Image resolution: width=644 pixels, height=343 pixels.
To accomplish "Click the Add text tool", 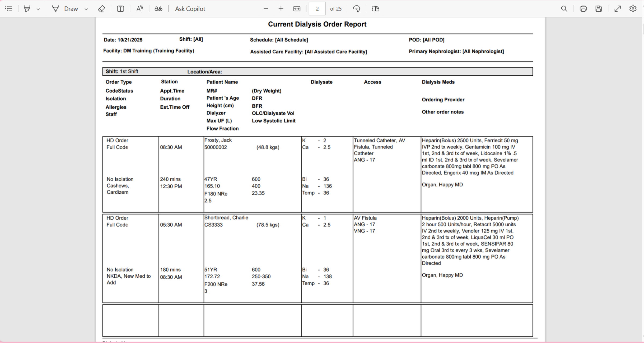I will pyautogui.click(x=120, y=9).
